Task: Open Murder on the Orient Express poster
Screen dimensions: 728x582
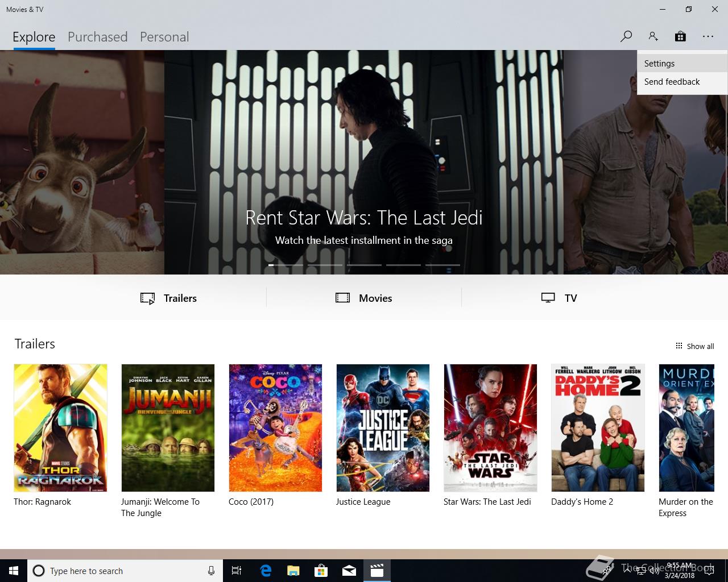Action: [686, 428]
